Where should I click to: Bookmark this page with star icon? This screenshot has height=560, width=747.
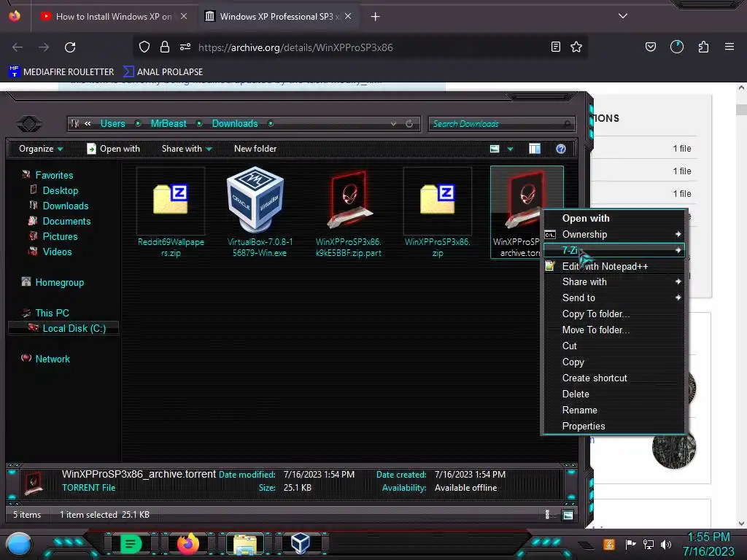tap(576, 47)
